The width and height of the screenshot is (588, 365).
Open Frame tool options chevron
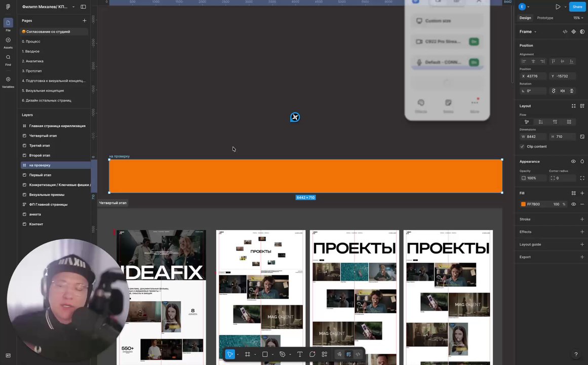[x=255, y=354]
